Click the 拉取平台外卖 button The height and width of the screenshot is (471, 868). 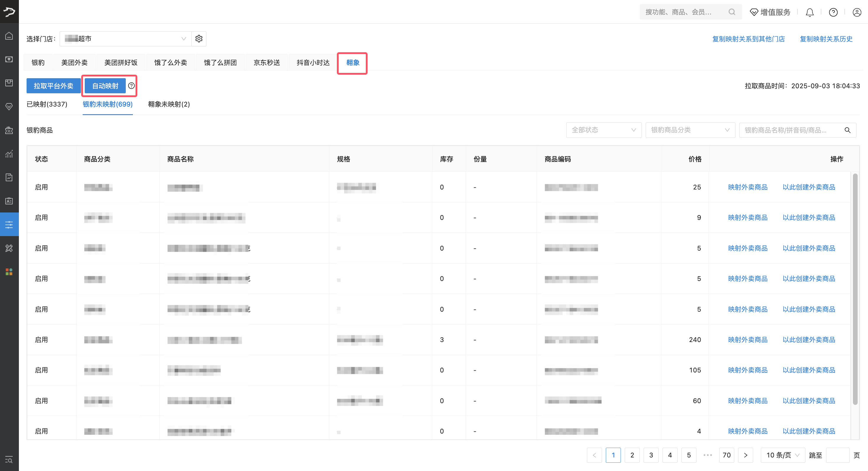53,86
